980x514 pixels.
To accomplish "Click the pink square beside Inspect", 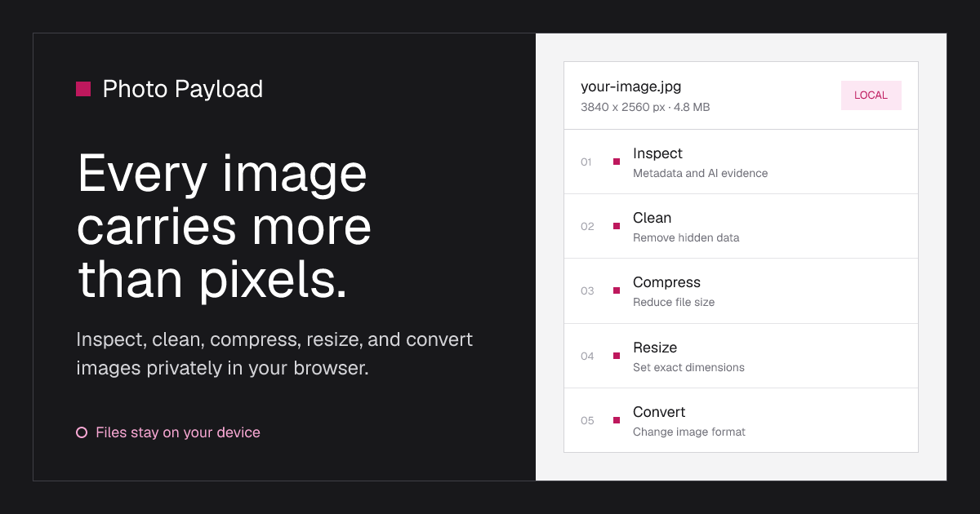I will pos(617,162).
